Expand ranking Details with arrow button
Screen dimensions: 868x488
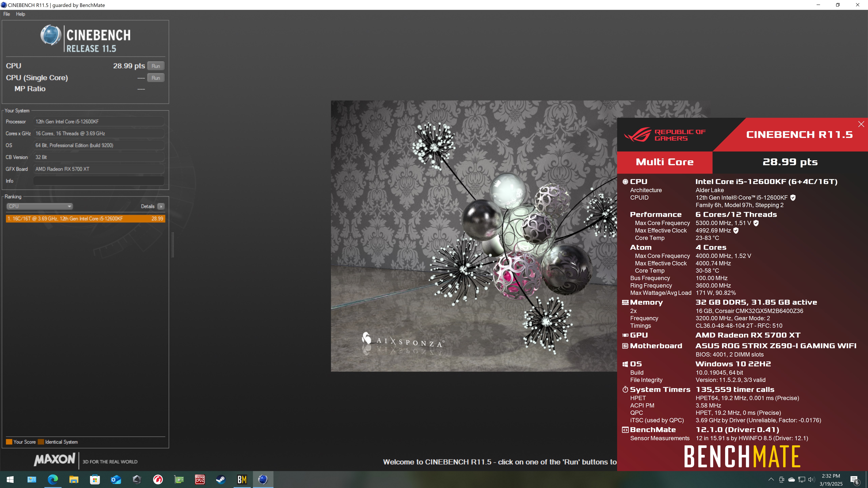click(161, 206)
